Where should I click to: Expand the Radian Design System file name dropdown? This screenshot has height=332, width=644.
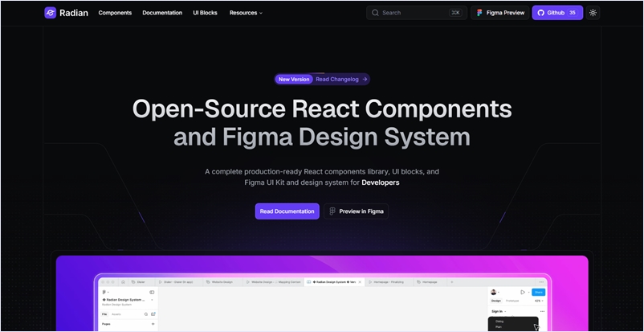click(x=152, y=300)
